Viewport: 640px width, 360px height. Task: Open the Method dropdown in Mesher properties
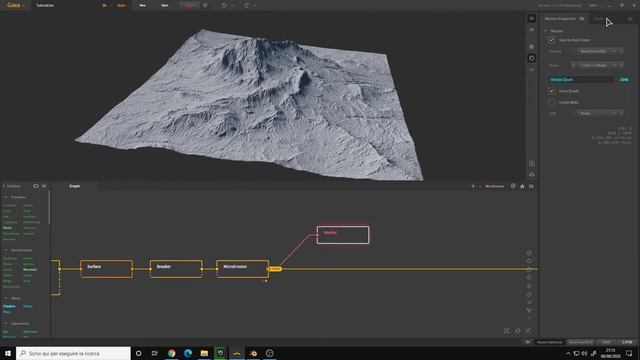pos(599,51)
